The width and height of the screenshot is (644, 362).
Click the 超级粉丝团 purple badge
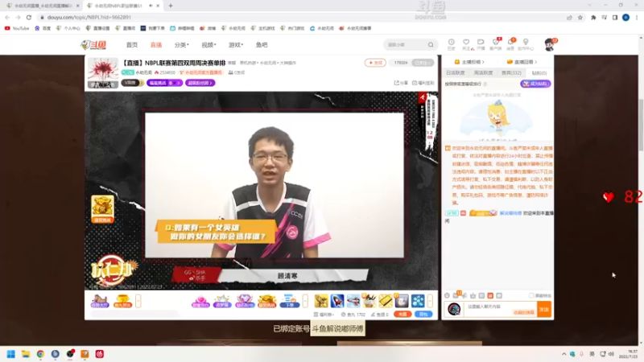pyautogui.click(x=200, y=83)
